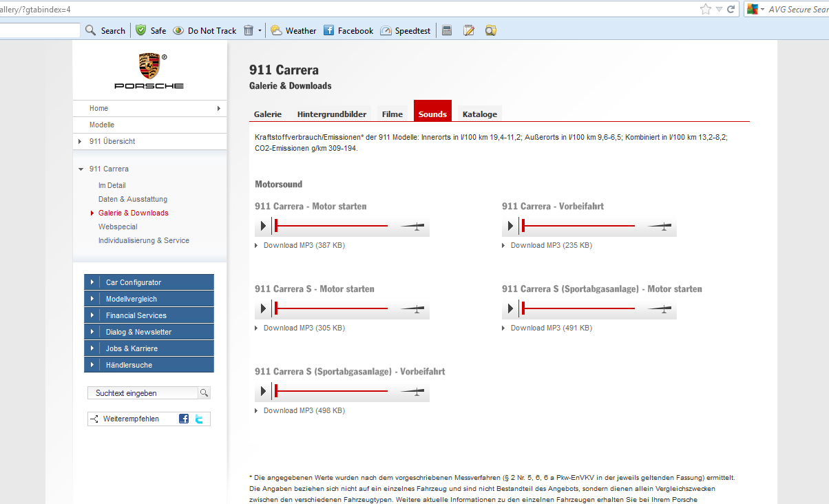The height and width of the screenshot is (504, 829).
Task: Open the Modellvergleich button
Action: coord(149,299)
